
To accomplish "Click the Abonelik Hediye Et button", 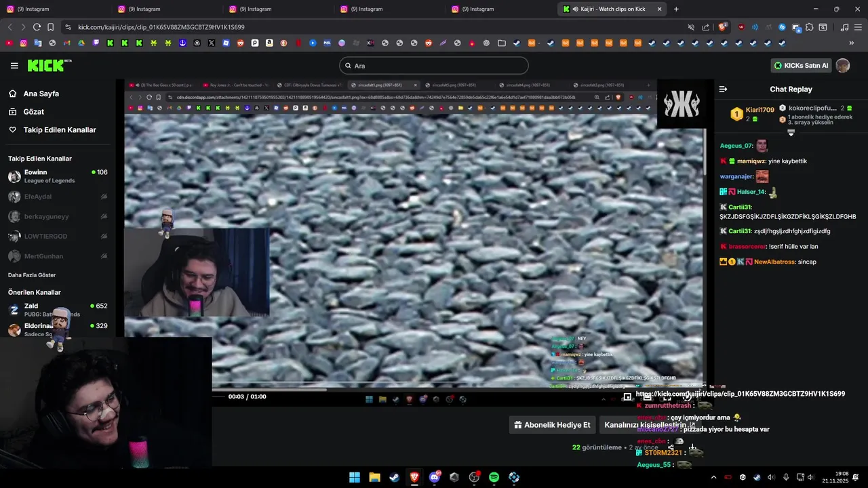I will [553, 425].
